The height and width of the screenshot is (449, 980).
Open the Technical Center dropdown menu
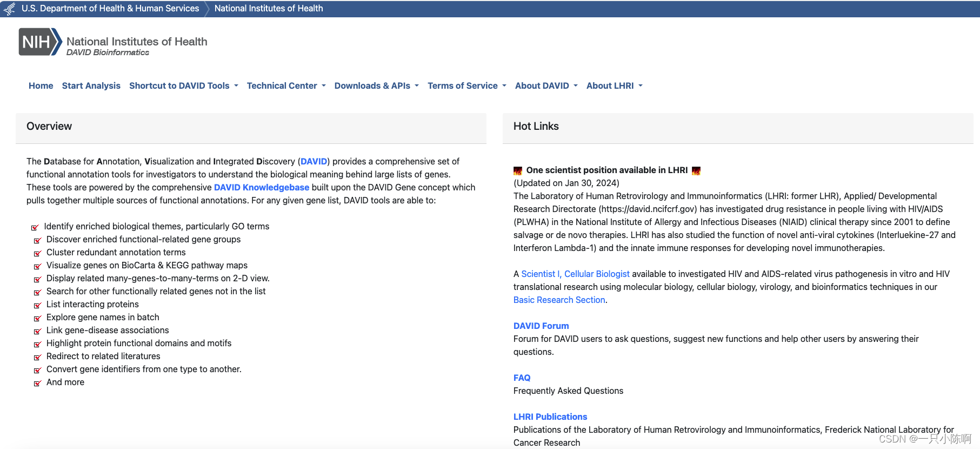(x=286, y=85)
